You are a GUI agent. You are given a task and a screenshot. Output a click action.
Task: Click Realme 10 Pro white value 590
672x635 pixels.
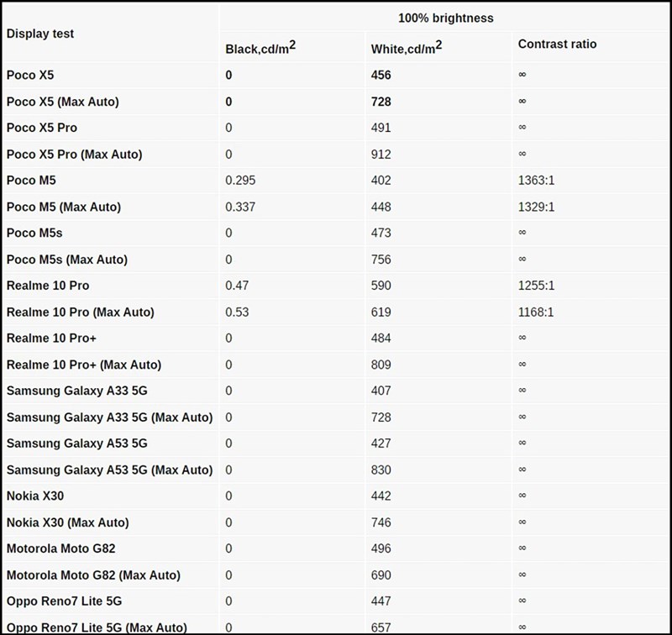coord(381,286)
